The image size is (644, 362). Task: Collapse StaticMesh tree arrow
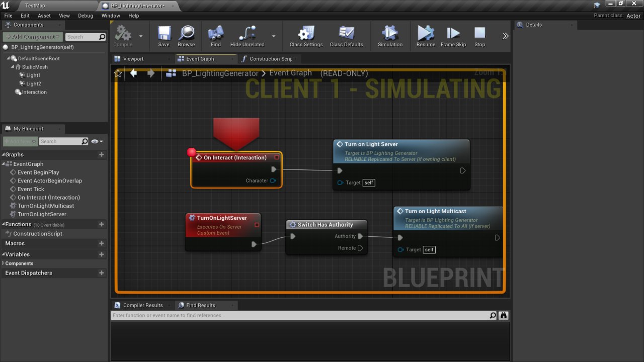pyautogui.click(x=13, y=67)
